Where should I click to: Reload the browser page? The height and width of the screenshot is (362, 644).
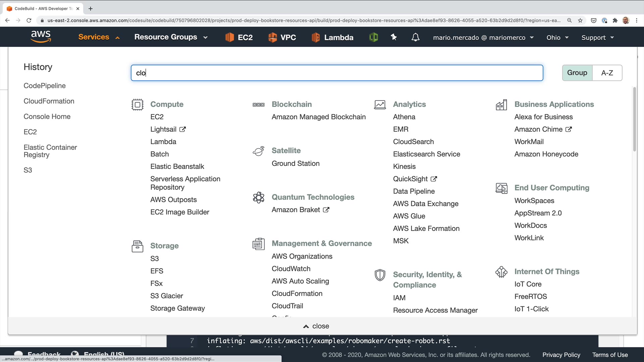(29, 20)
